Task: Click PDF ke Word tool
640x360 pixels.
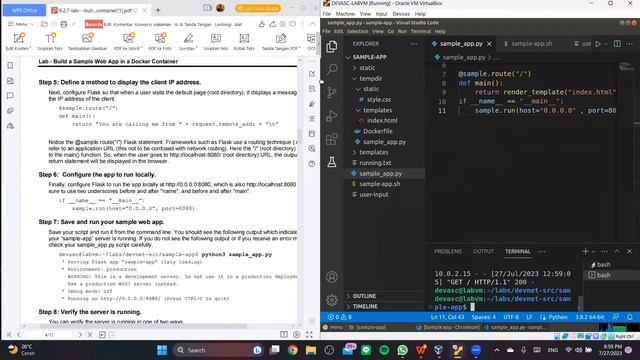Action: [x=128, y=42]
